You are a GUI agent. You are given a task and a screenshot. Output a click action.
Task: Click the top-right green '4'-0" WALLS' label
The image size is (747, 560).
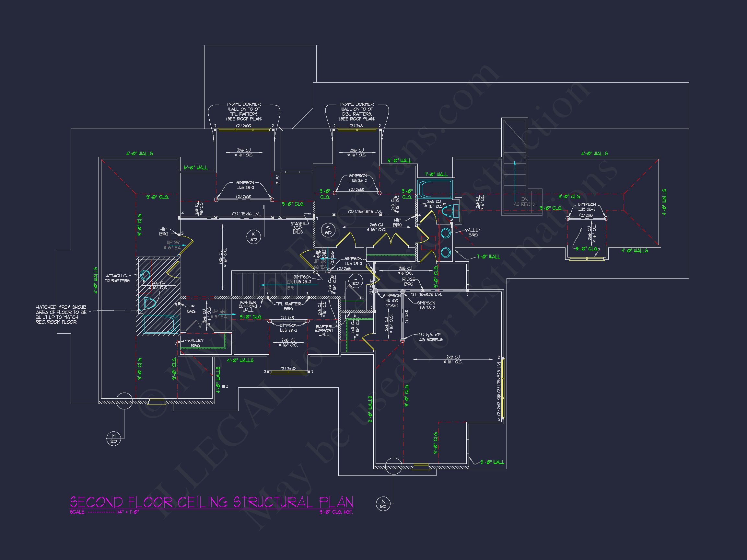pos(594,153)
